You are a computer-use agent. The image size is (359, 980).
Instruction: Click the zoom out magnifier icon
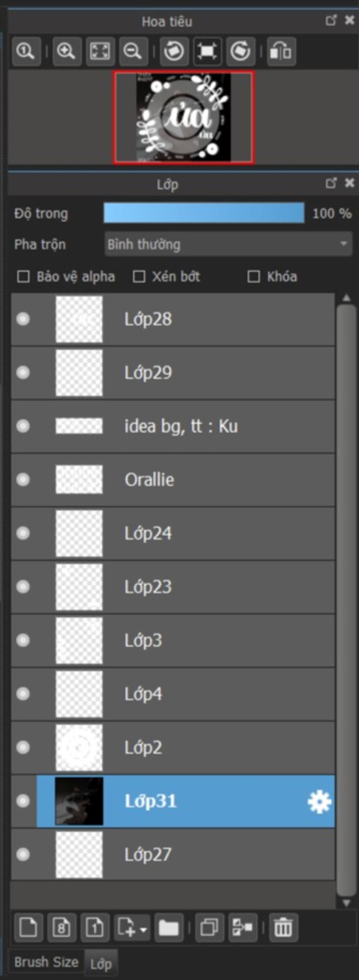[133, 51]
